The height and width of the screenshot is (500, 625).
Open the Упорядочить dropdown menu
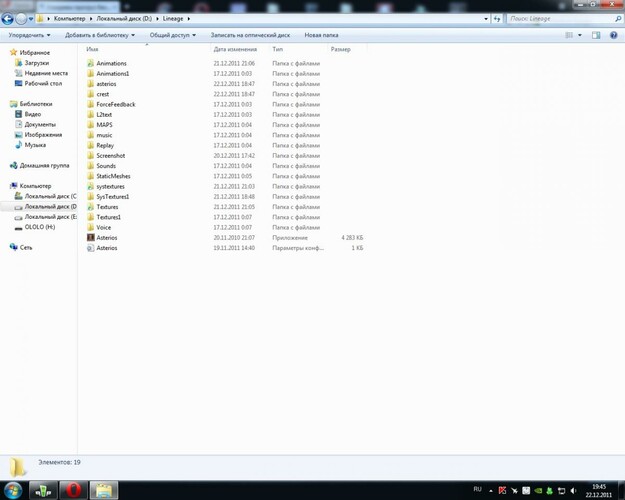[x=29, y=35]
